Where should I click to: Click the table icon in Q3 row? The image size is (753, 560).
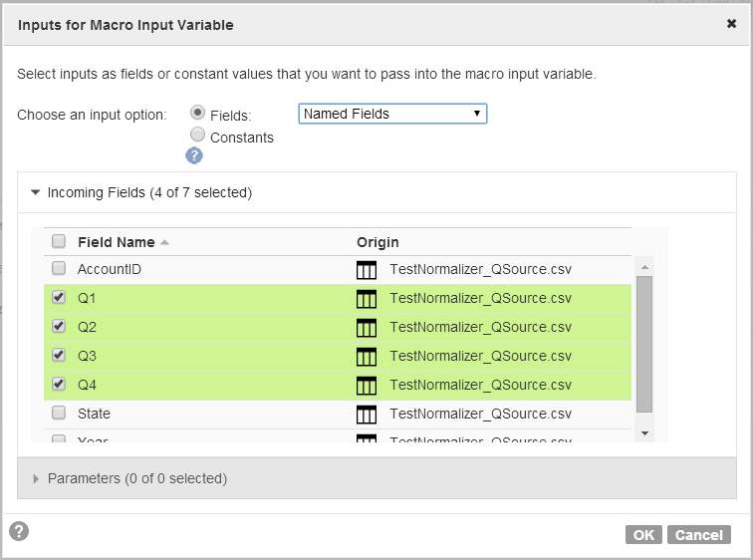(366, 357)
